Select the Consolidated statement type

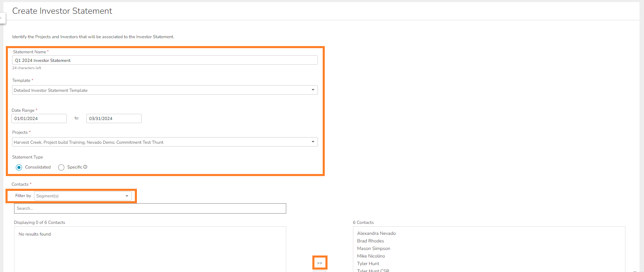(19, 167)
